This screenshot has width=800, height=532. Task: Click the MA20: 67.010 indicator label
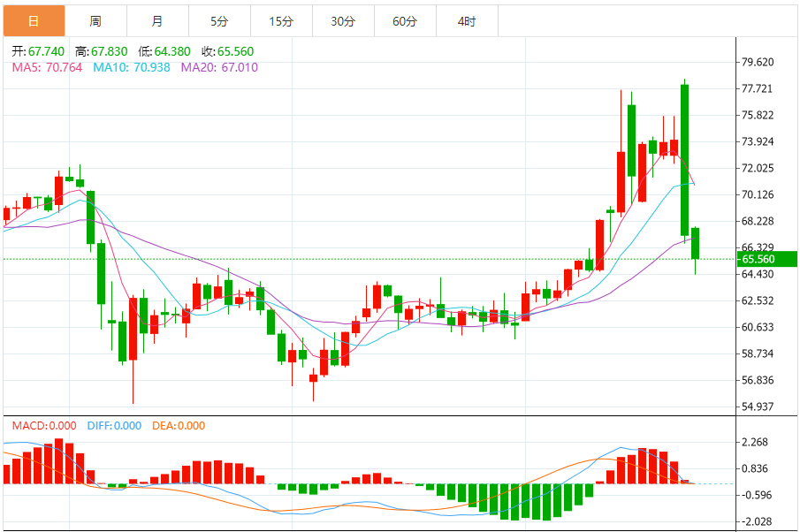(x=219, y=67)
